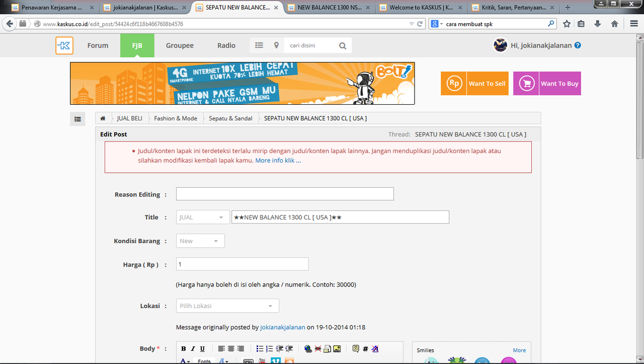Click the Title text field

(x=340, y=217)
